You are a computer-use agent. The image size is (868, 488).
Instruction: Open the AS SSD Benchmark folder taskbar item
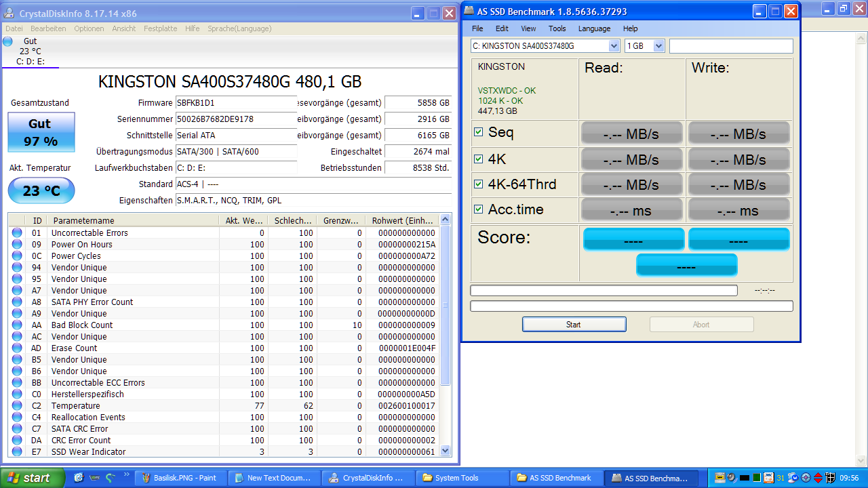pyautogui.click(x=555, y=478)
